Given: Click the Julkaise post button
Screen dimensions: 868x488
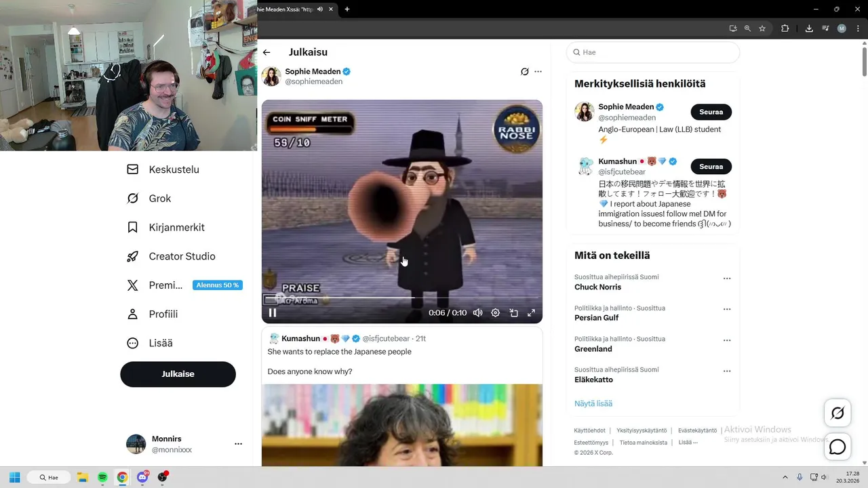Looking at the screenshot, I should coord(178,374).
